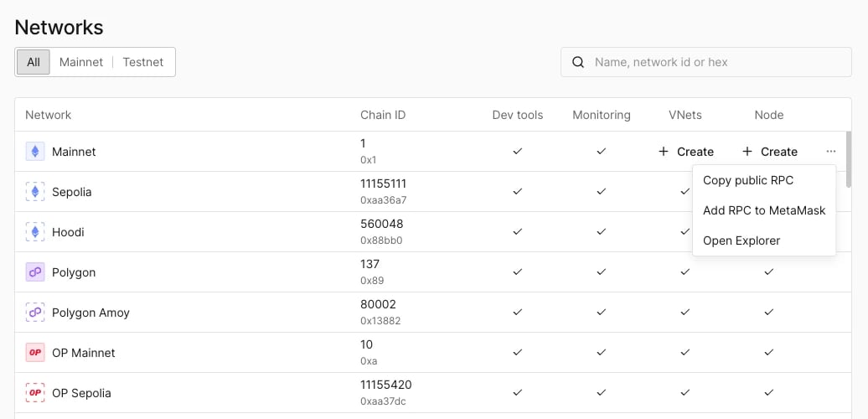
Task: Click Node checkmark in OP Sepolia row
Action: coord(768,392)
